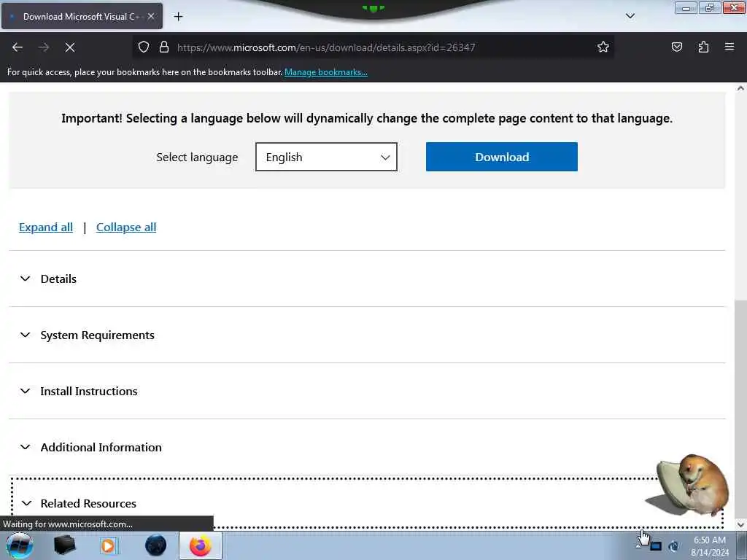Screen dimensions: 747x560
Task: Bookmark this page with the star
Action: tap(603, 47)
